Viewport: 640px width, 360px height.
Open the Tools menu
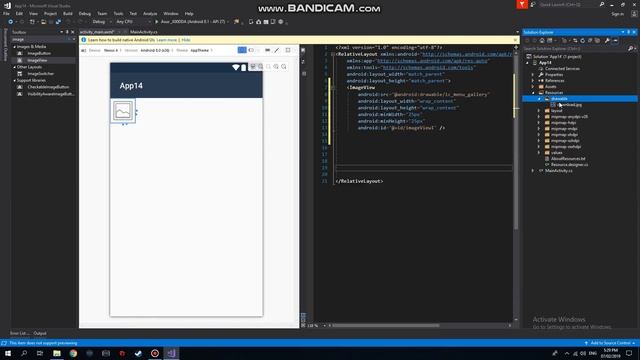pyautogui.click(x=118, y=13)
